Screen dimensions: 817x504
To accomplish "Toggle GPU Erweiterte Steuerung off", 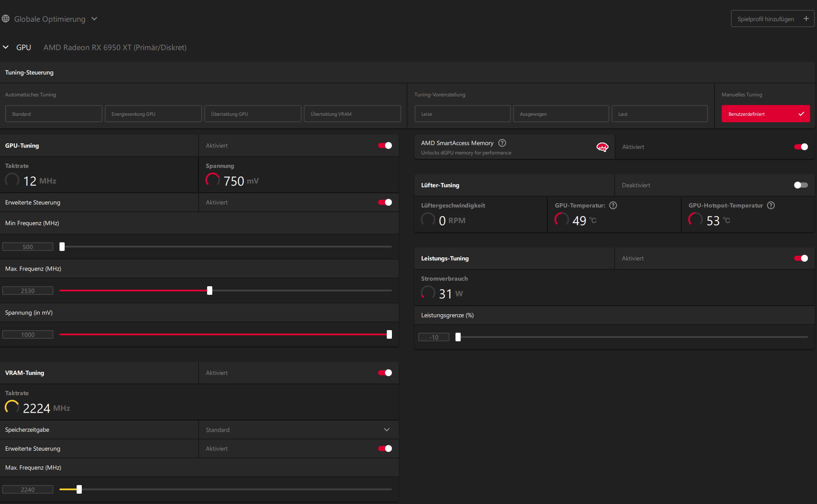I will 385,202.
